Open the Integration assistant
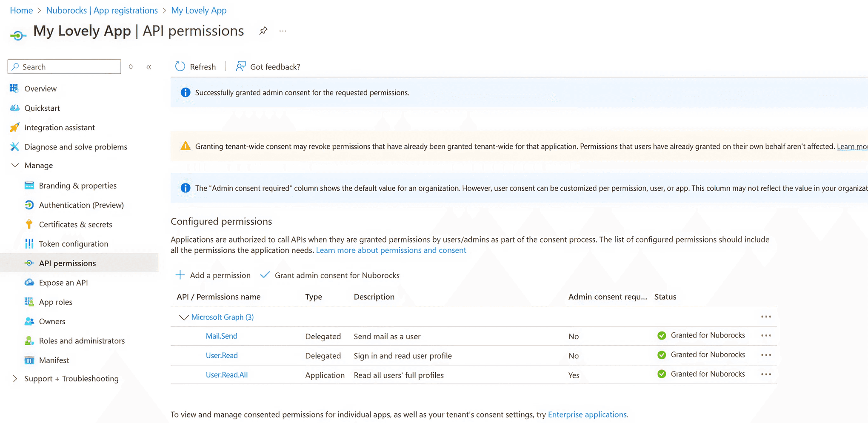Viewport: 868px width, 423px height. tap(60, 127)
